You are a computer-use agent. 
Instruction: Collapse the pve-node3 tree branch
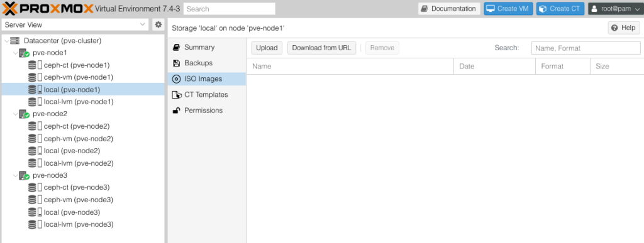pos(15,176)
